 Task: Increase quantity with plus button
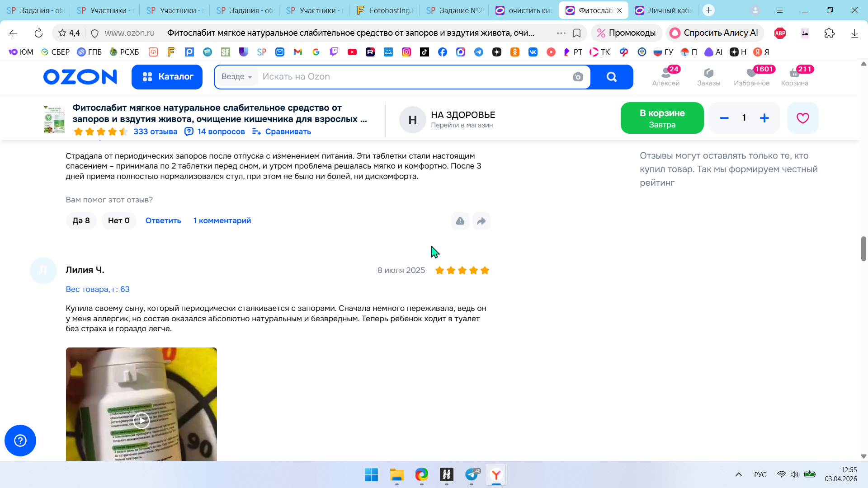click(x=764, y=118)
